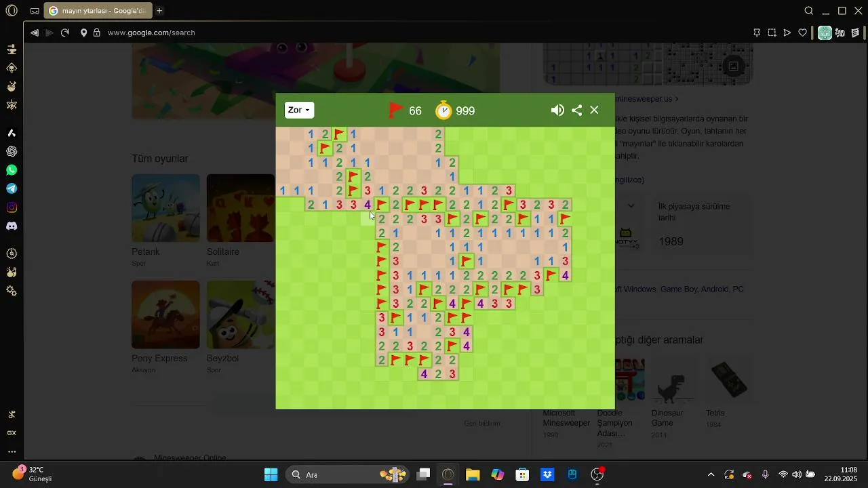Screen dimensions: 868x488
Task: Open Microsoft Store from the taskbar
Action: [x=522, y=474]
